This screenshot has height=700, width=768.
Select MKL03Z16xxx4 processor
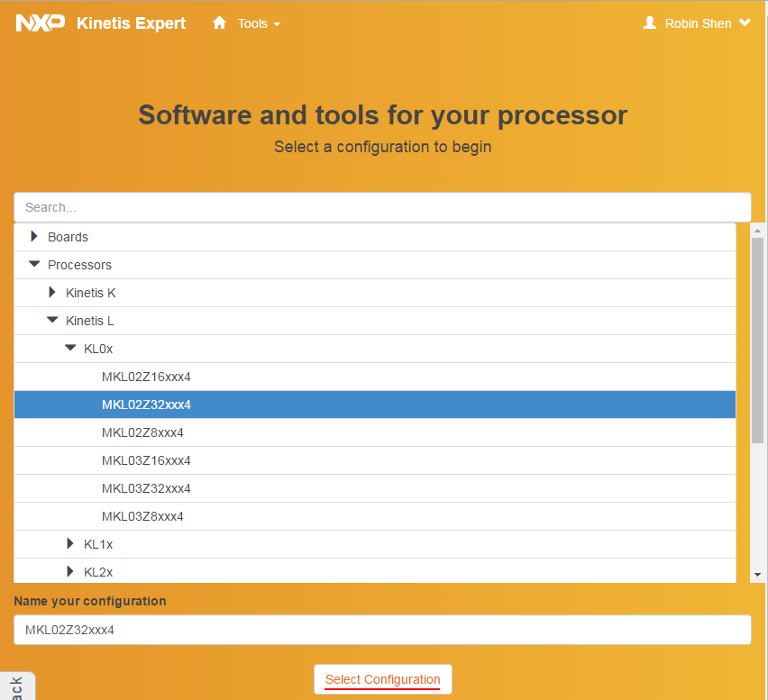(375, 460)
